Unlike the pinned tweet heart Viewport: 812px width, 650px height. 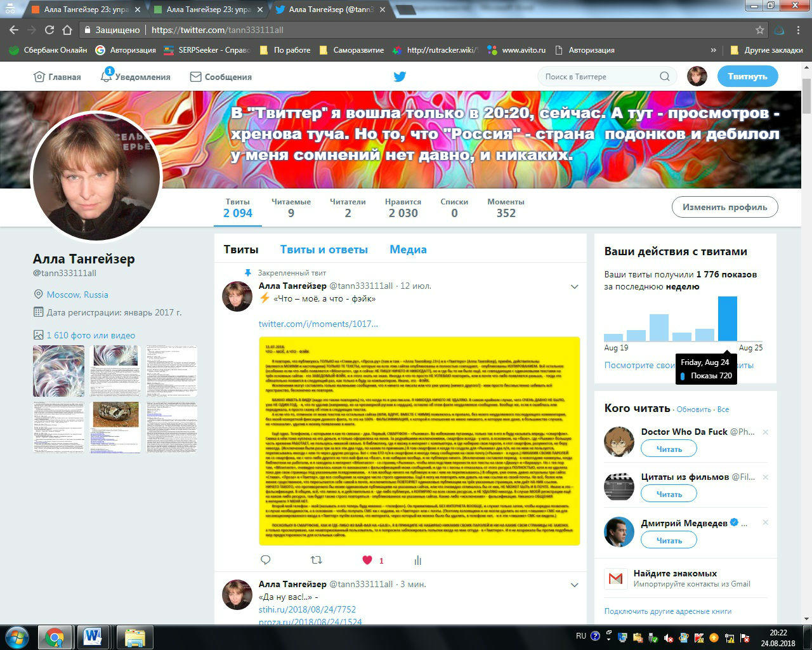[367, 560]
